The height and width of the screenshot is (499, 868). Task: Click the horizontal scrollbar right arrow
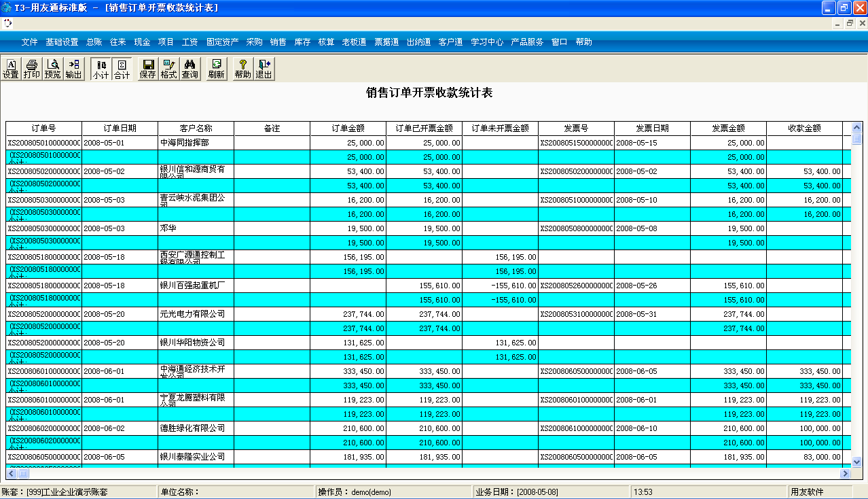845,473
